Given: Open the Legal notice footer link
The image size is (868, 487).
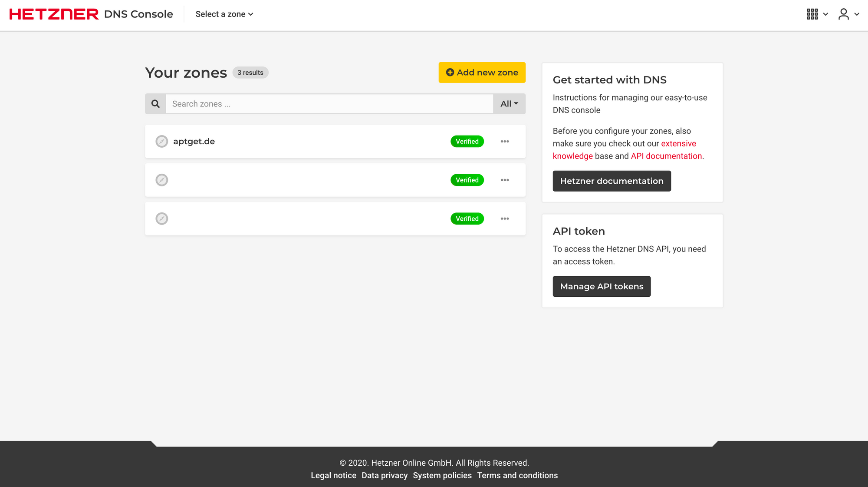Looking at the screenshot, I should point(333,475).
